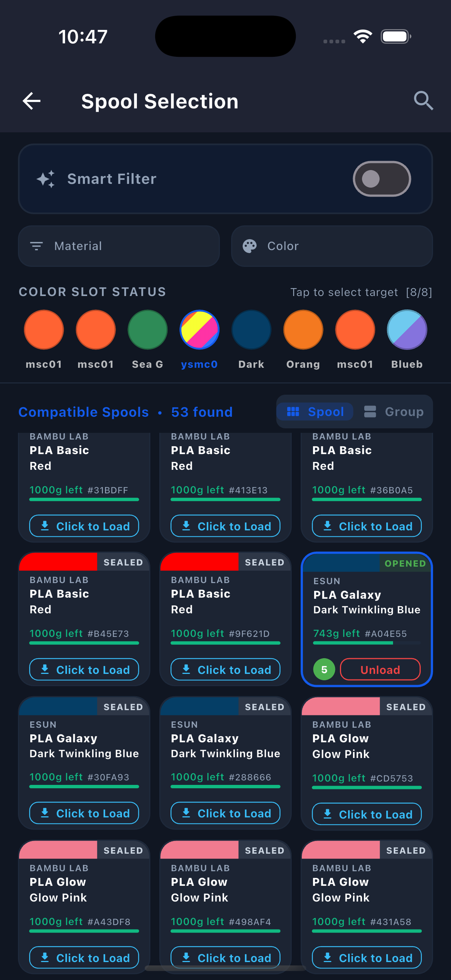Open search with the magnifier icon
Screen dimensions: 451x980
423,101
